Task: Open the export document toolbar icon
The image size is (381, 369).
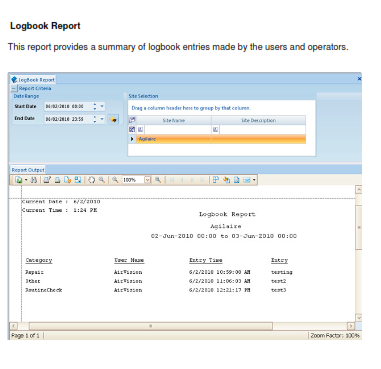Action: tap(19, 180)
